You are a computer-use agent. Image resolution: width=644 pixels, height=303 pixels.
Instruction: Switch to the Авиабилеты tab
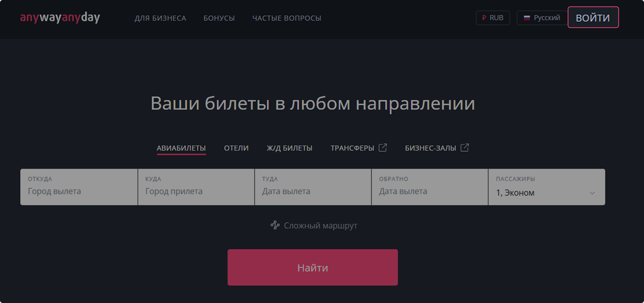pos(181,148)
